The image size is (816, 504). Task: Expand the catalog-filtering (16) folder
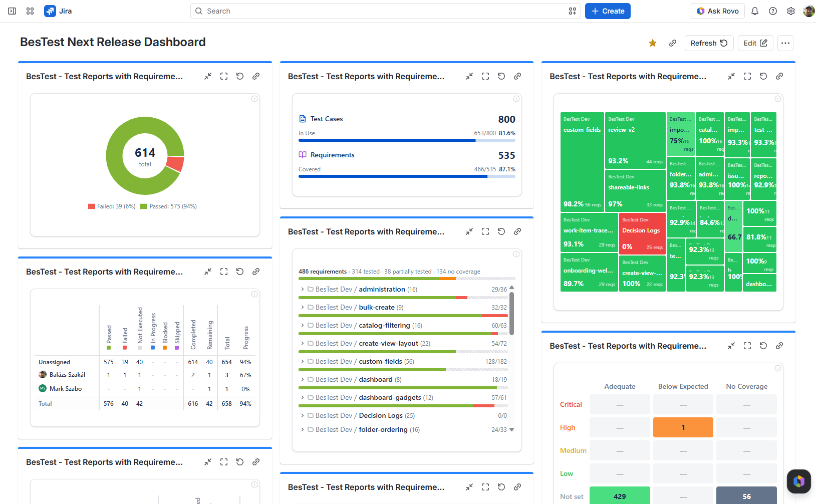tap(303, 325)
